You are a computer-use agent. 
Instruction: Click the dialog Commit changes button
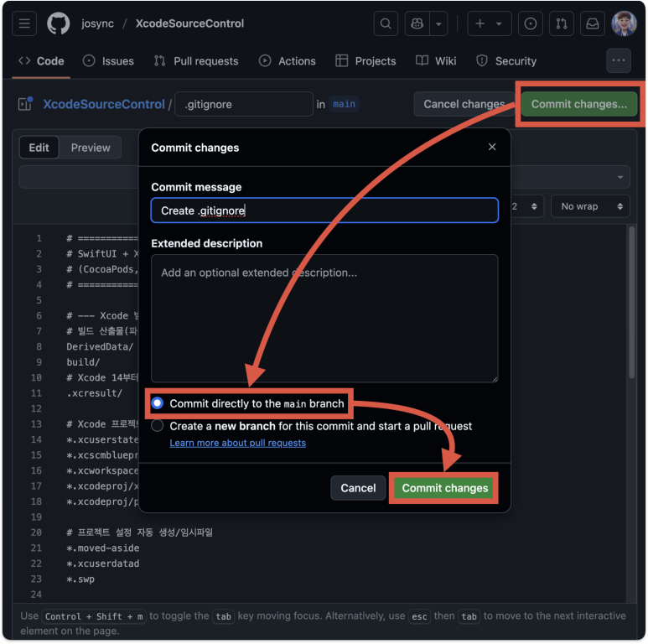point(444,488)
